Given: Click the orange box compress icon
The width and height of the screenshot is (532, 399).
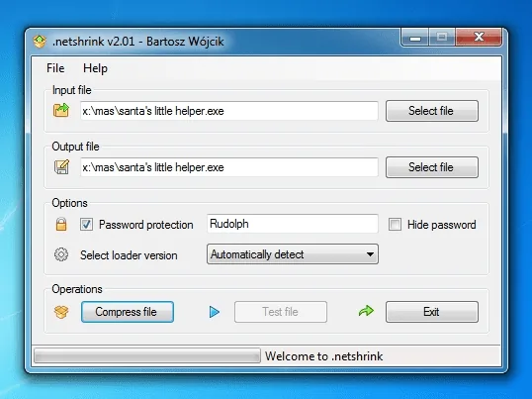Looking at the screenshot, I should point(61,312).
